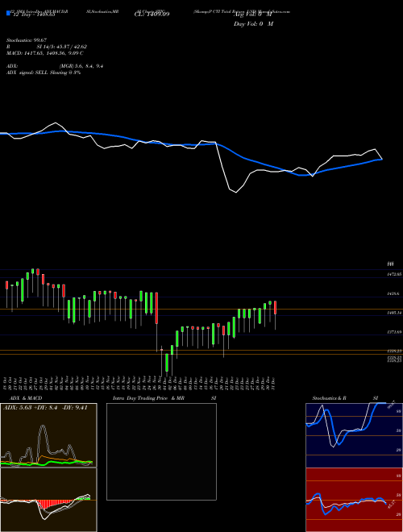Open the MACD histogram chart panel

[x=48, y=500]
